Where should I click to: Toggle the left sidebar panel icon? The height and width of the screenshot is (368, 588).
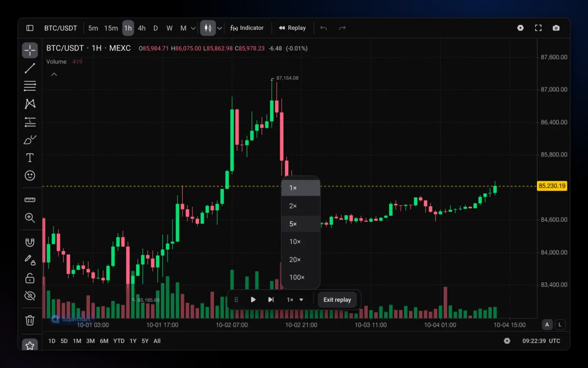(30, 28)
